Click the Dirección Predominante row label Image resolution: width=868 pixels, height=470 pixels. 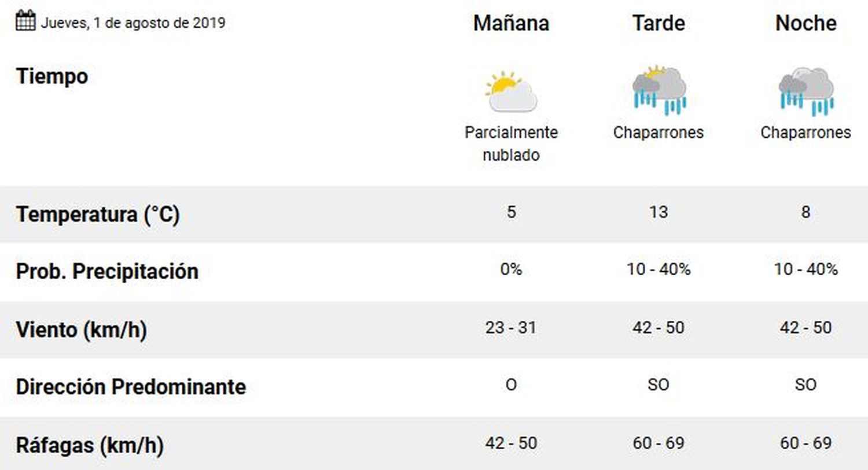(131, 387)
